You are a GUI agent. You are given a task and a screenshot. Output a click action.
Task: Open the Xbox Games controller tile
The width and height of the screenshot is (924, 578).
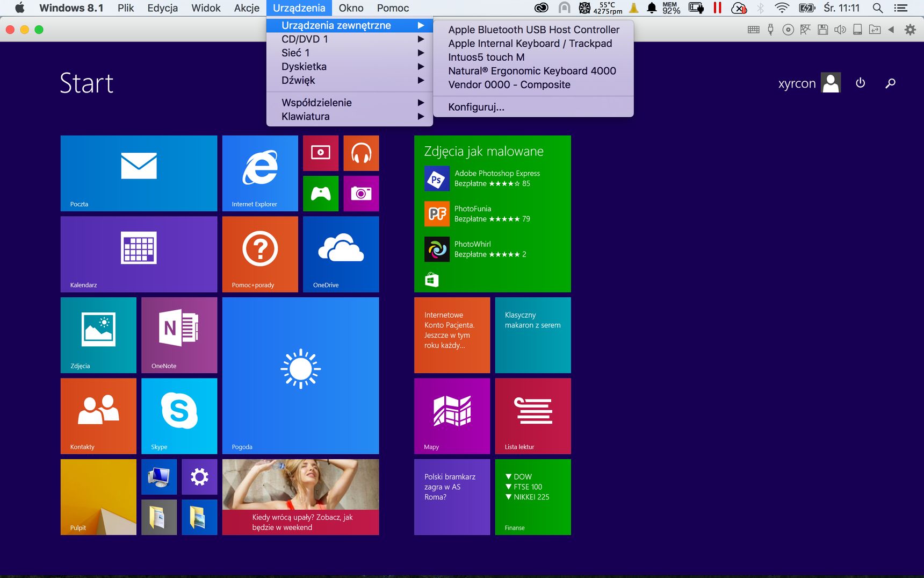click(321, 194)
